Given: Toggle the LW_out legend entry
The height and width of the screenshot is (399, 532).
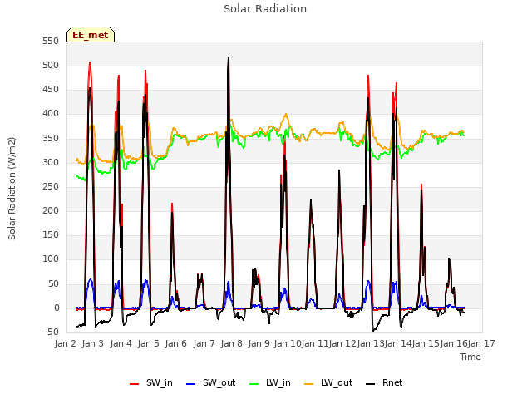Looking at the screenshot, I should tap(328, 382).
